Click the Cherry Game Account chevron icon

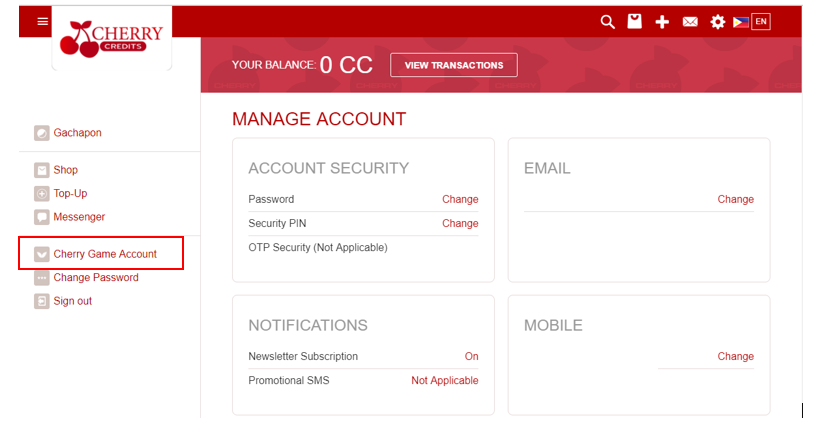click(42, 254)
